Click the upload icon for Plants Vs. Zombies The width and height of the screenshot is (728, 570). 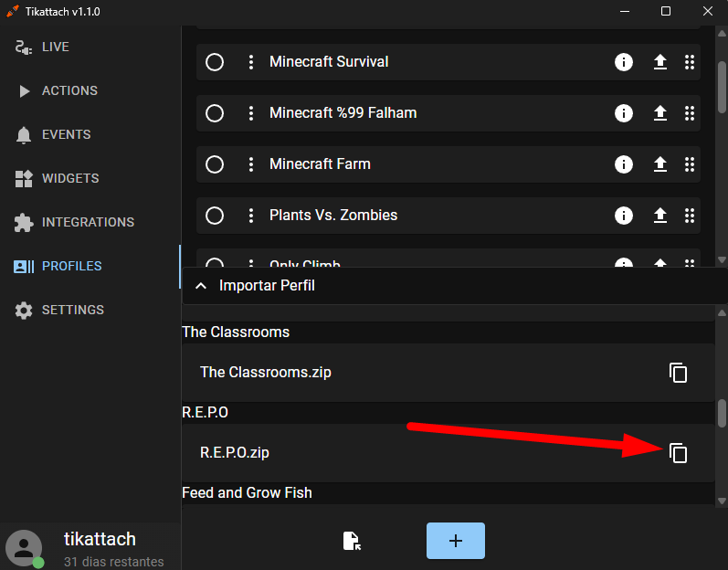(x=660, y=216)
